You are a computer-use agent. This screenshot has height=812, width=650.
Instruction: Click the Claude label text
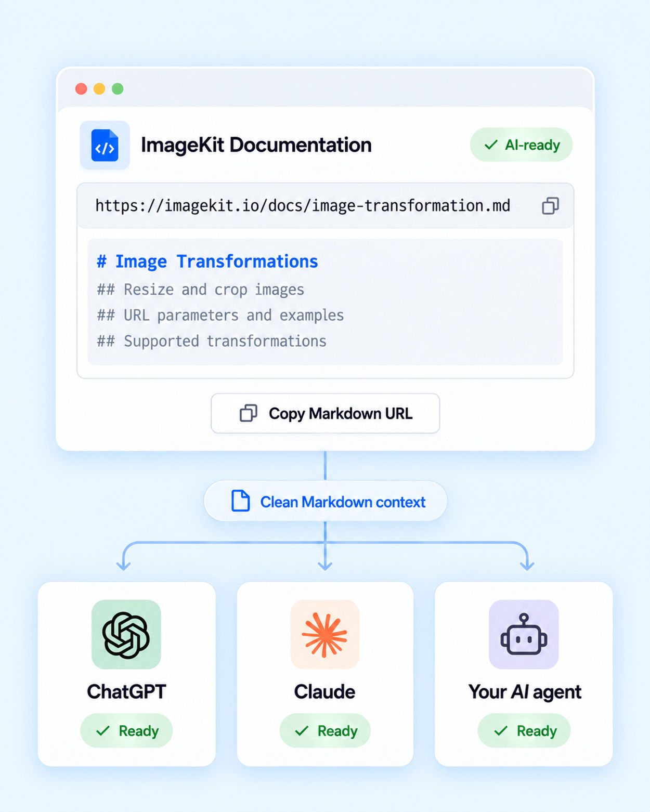click(x=325, y=692)
